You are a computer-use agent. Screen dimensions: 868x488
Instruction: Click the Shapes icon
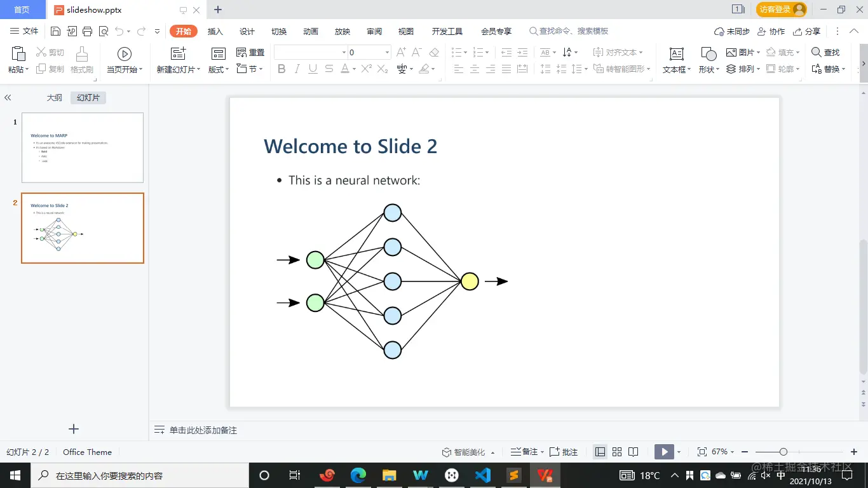(709, 53)
